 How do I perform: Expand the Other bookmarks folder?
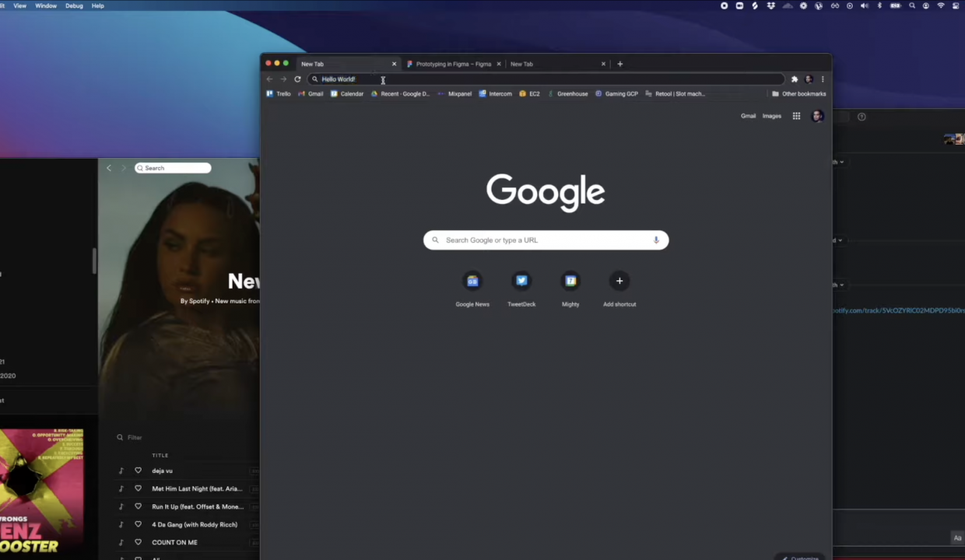click(799, 93)
